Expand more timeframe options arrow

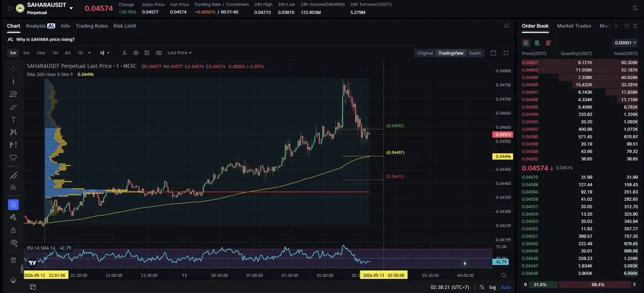[x=89, y=53]
